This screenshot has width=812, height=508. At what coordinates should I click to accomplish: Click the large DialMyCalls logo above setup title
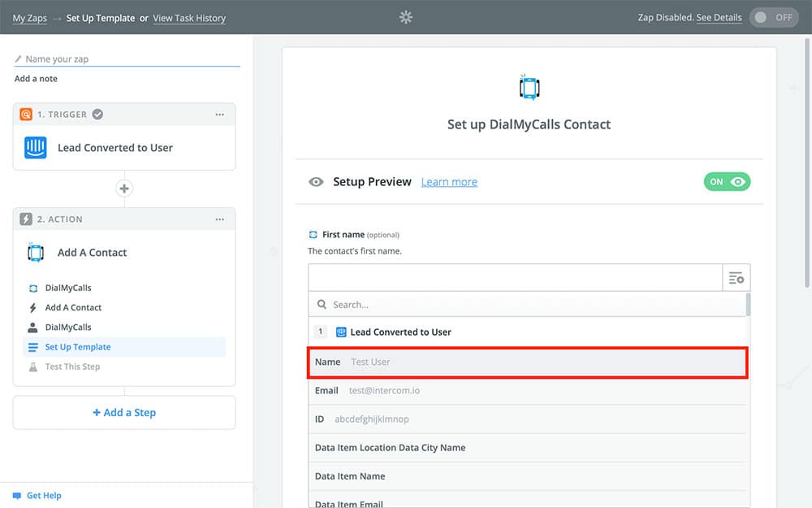pyautogui.click(x=529, y=87)
